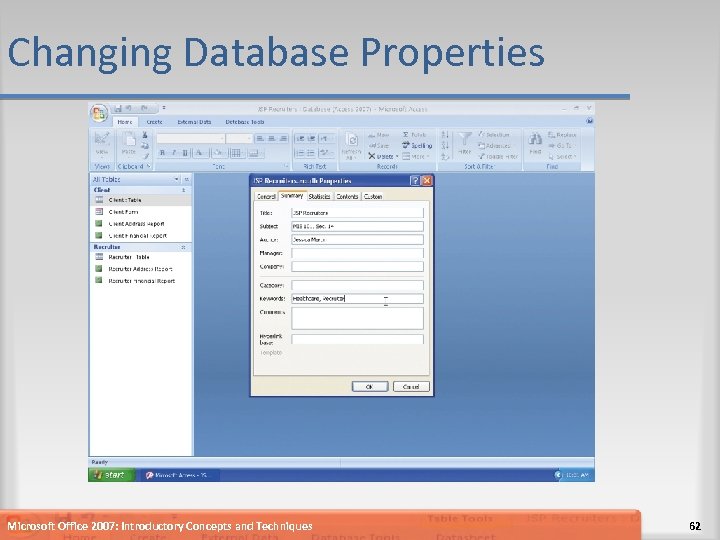Open the Selection filter dropdown
Image resolution: width=720 pixels, height=540 pixels.
(x=494, y=135)
